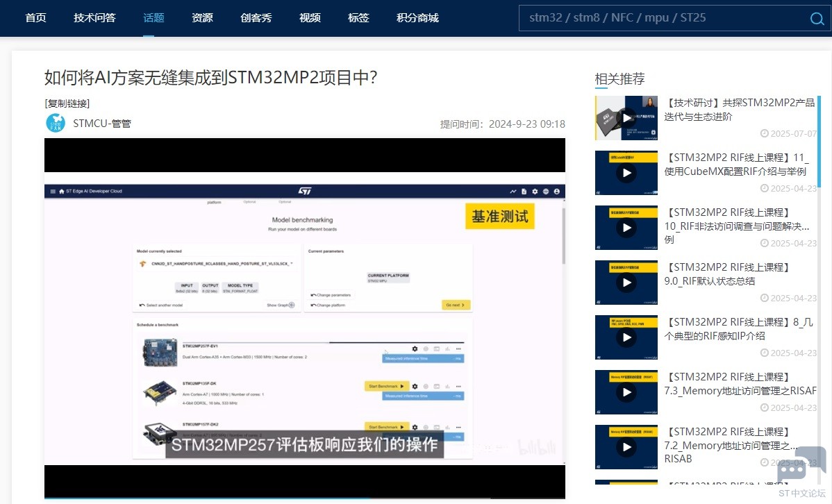Play the 7.2_Memory地址访问管理 RISAB thumbnail
This screenshot has height=504, width=832.
click(626, 446)
